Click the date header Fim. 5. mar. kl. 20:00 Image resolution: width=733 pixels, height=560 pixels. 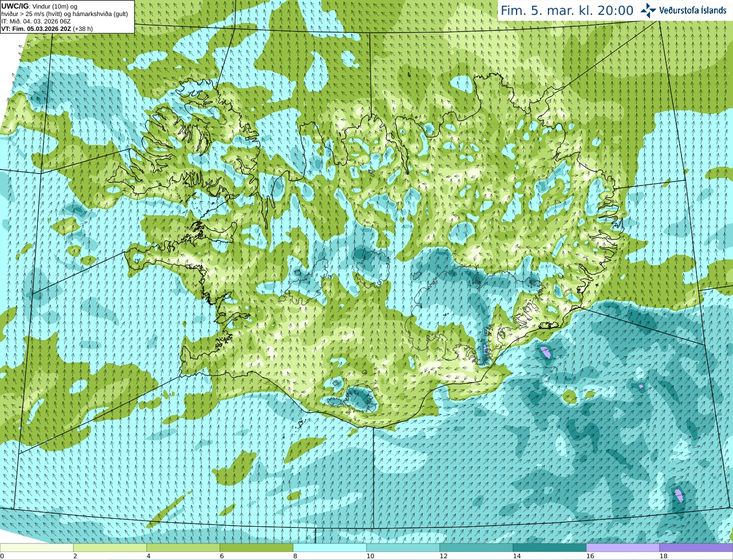pos(567,10)
